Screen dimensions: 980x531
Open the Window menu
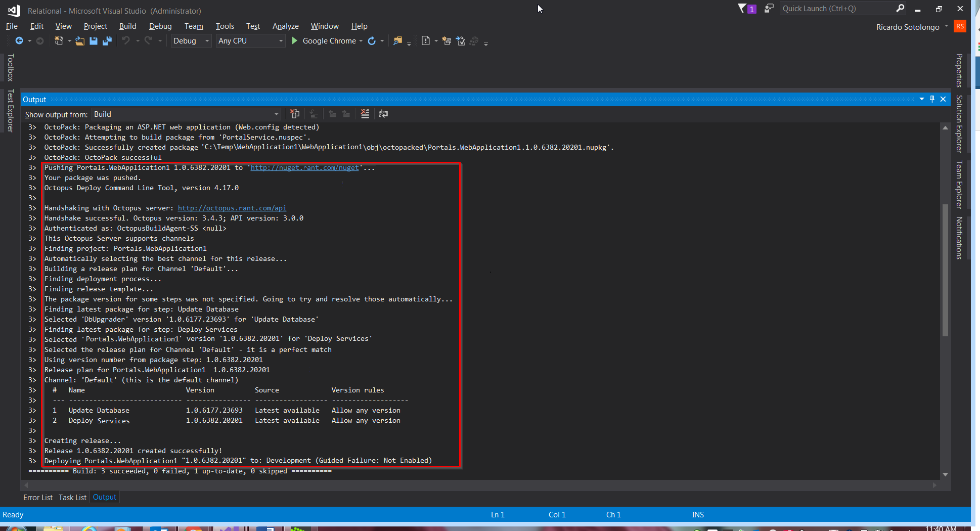pos(325,26)
